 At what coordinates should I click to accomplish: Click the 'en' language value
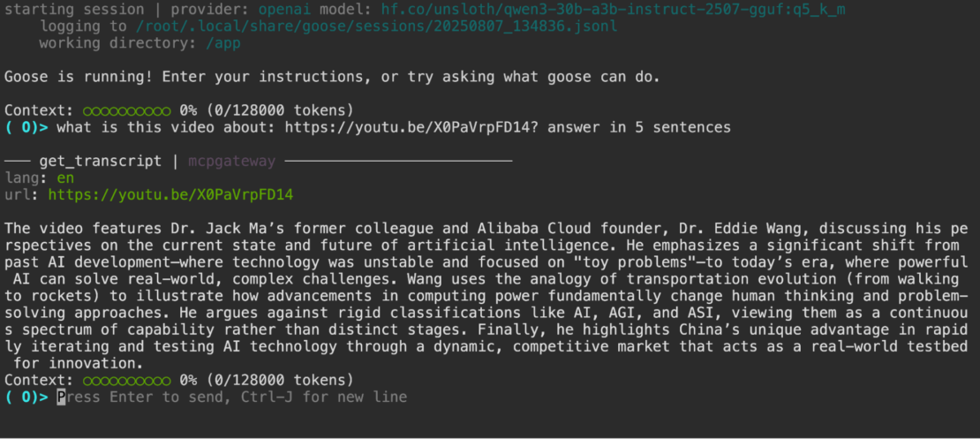65,178
